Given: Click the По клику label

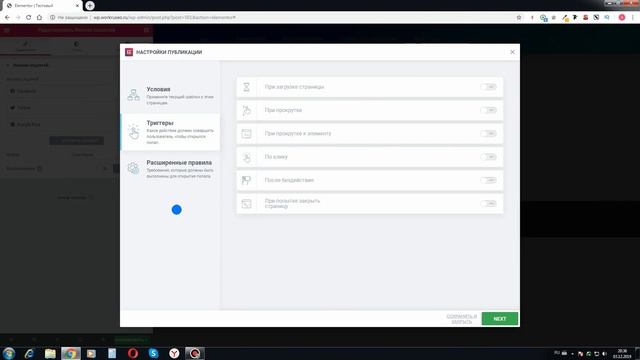Looking at the screenshot, I should pos(276,157).
